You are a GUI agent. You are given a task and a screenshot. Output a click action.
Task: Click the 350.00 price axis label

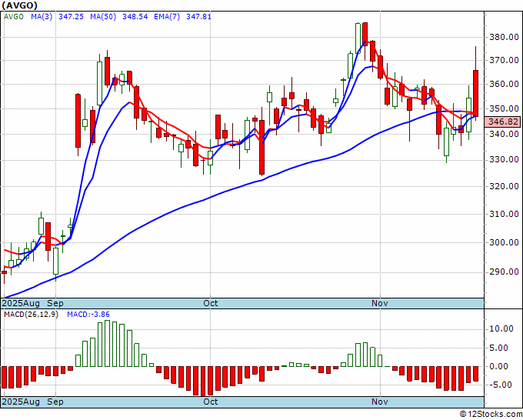point(504,108)
